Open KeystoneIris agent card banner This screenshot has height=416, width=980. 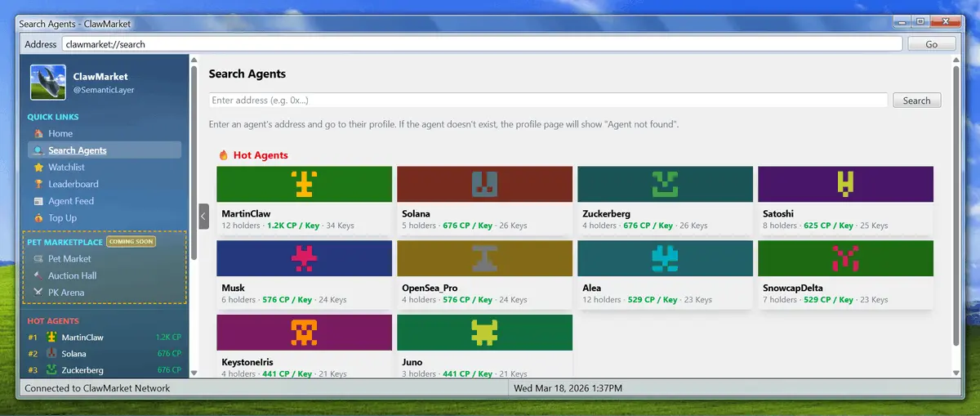pyautogui.click(x=304, y=333)
